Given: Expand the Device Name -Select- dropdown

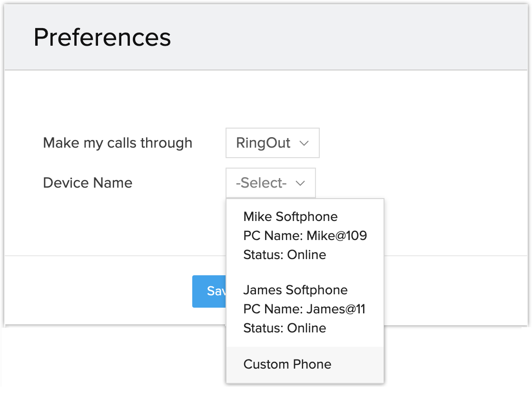Looking at the screenshot, I should (270, 183).
